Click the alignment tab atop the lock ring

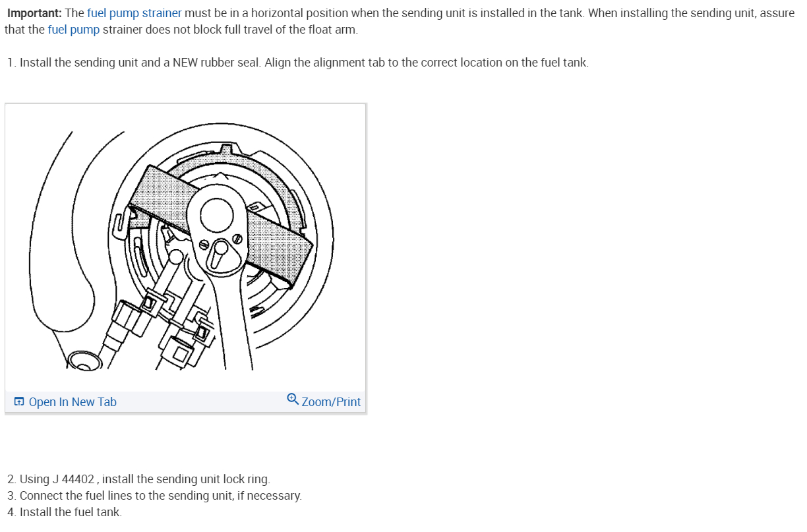tap(229, 148)
